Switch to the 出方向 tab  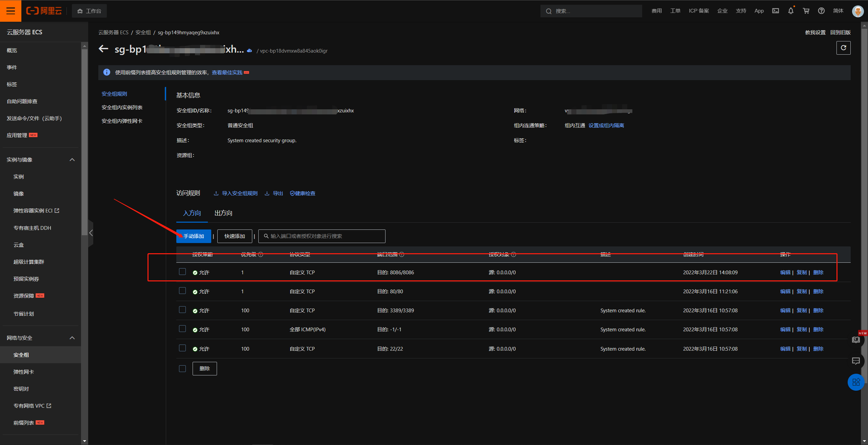click(x=223, y=213)
